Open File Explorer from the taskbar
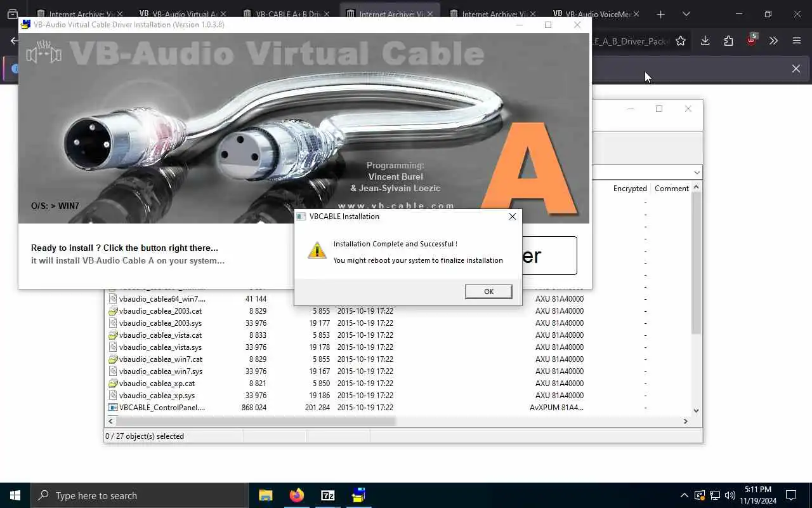Screen dimensions: 812x508 [x=266, y=495]
